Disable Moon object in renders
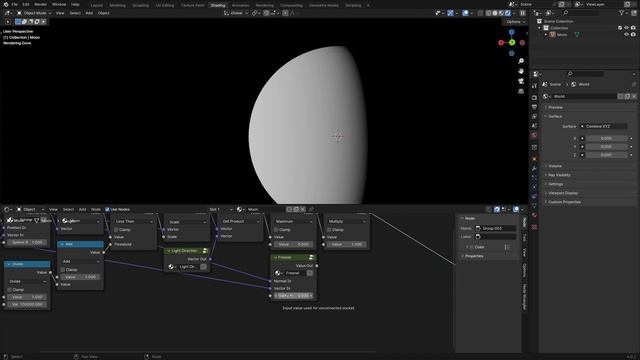The width and height of the screenshot is (640, 360). (633, 35)
